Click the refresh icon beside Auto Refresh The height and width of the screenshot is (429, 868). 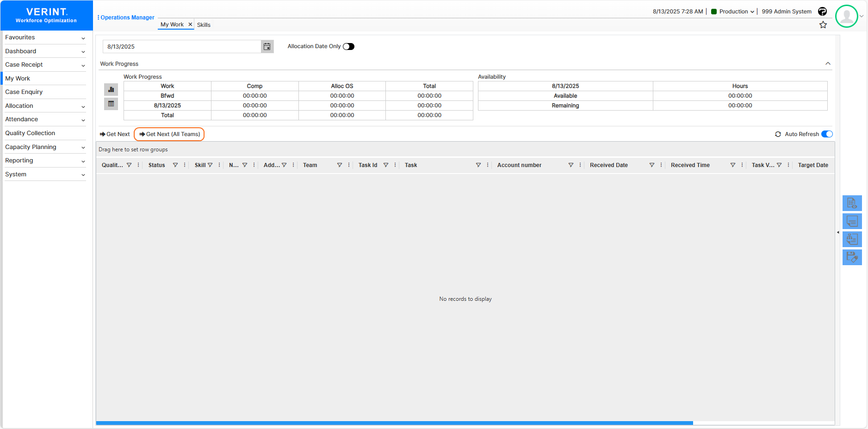coord(778,134)
